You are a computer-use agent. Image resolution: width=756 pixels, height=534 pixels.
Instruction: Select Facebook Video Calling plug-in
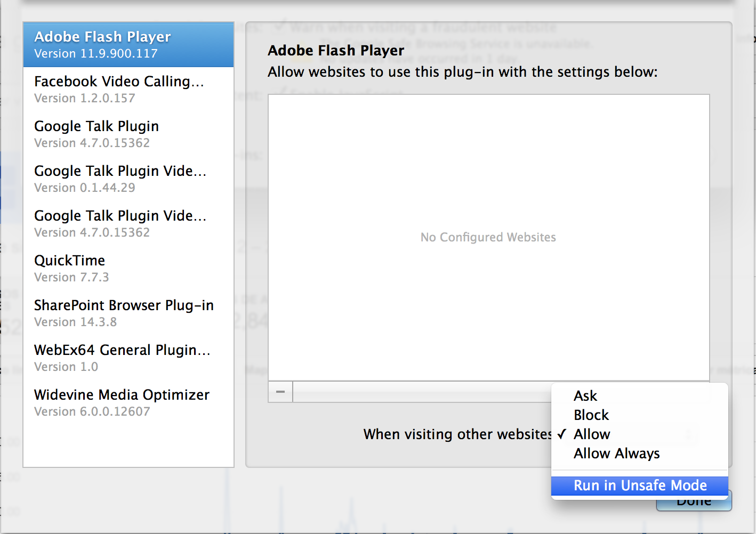click(128, 90)
